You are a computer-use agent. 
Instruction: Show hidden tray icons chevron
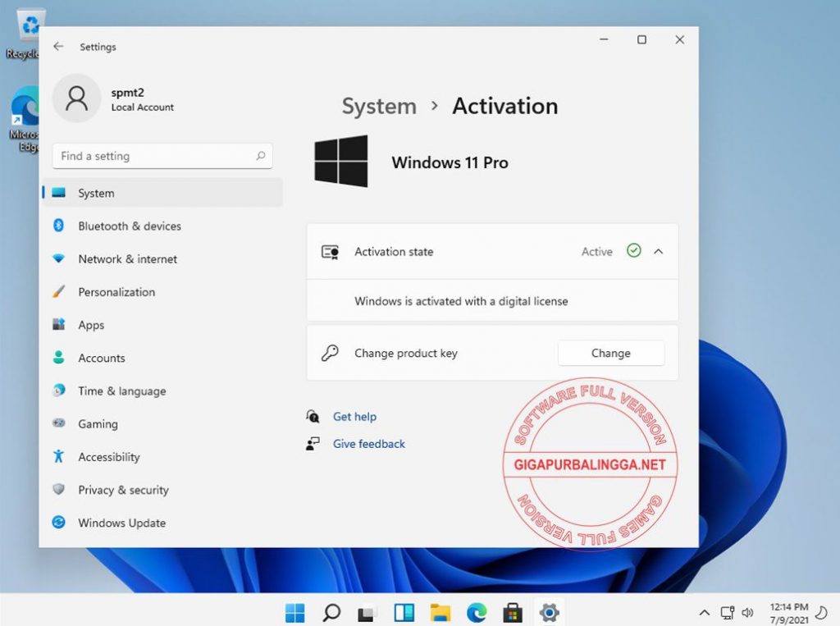[705, 613]
